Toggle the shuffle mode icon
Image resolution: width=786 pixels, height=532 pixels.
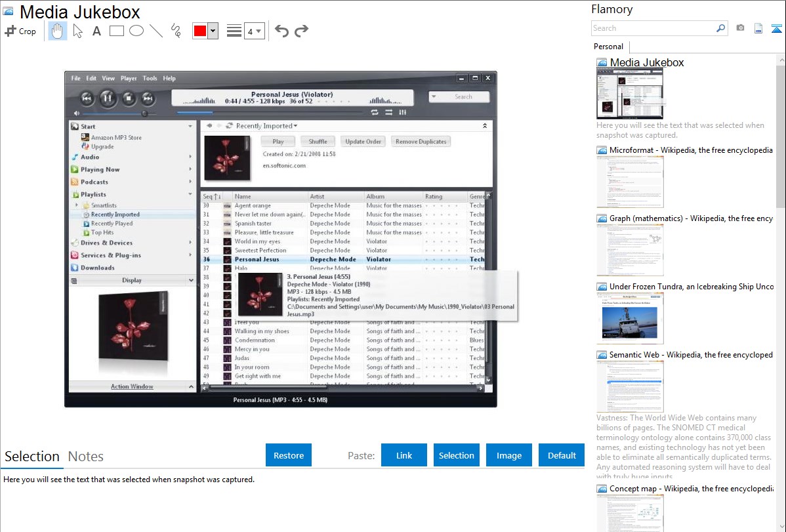coord(388,112)
